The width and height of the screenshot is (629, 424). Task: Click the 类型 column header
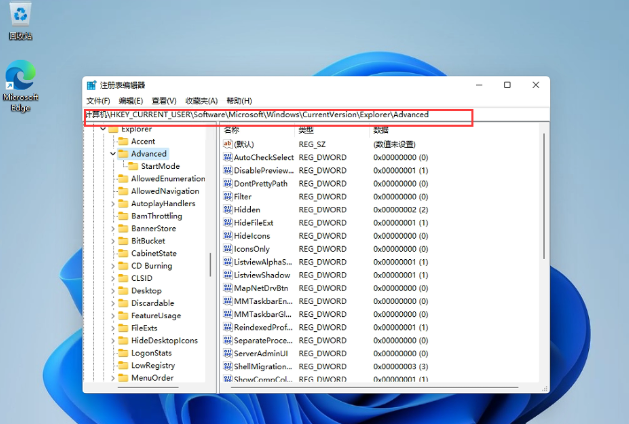pos(306,130)
